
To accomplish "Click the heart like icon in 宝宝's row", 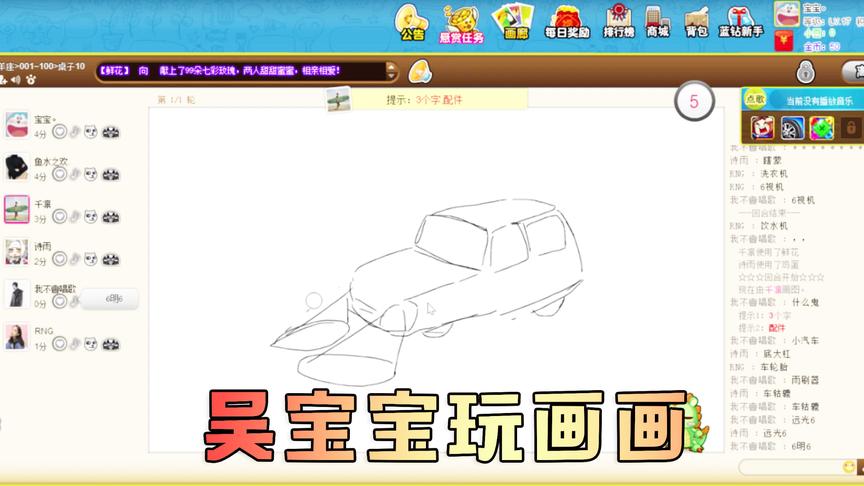I will [60, 132].
